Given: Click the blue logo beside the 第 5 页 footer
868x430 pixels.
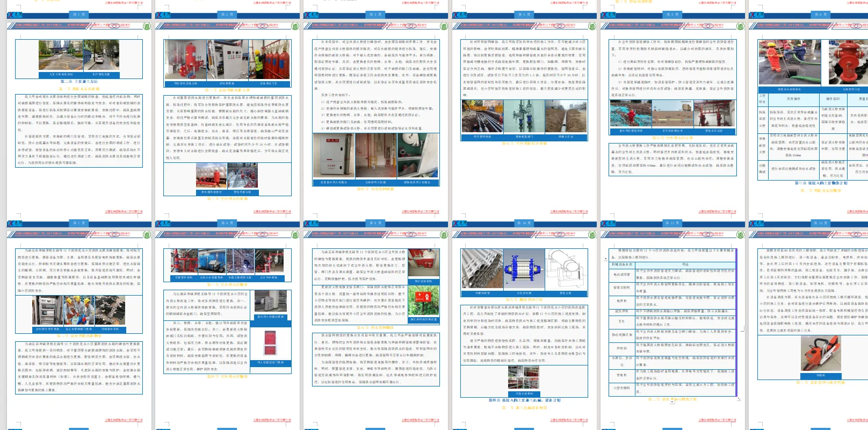Looking at the screenshot, I should [608, 15].
